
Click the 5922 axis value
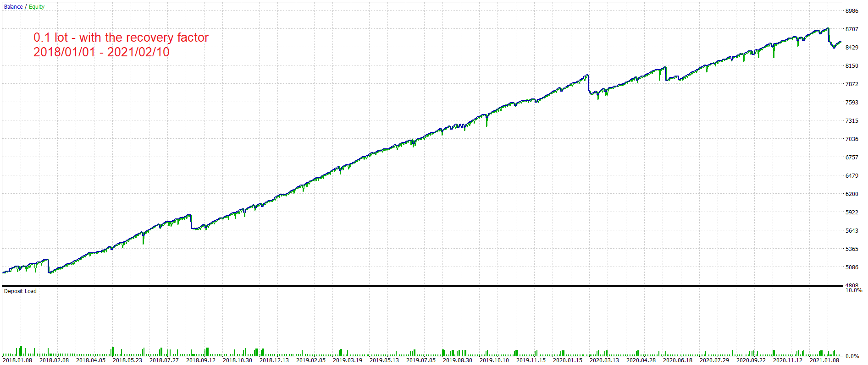click(x=852, y=212)
